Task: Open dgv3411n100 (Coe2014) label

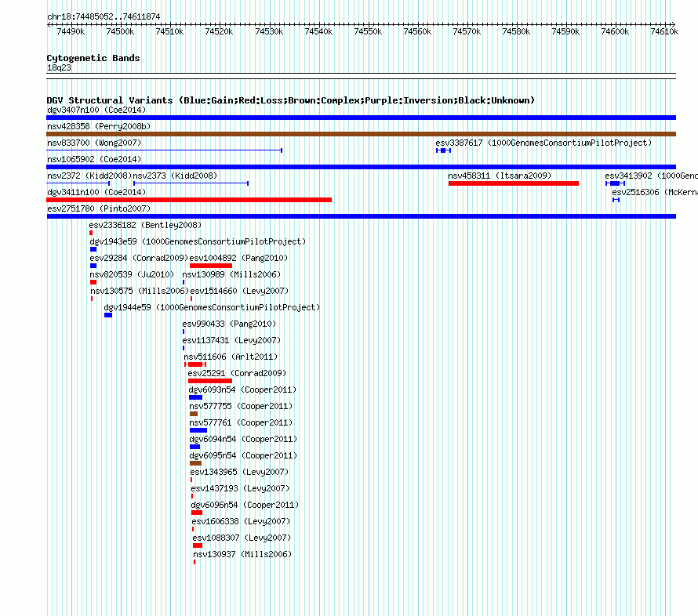Action: (96, 192)
